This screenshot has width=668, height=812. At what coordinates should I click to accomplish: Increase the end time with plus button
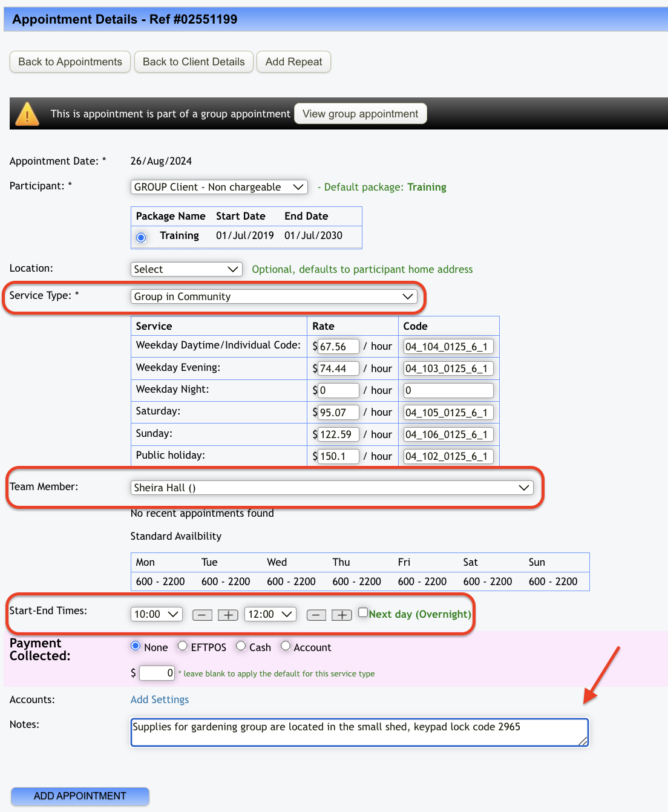[342, 615]
